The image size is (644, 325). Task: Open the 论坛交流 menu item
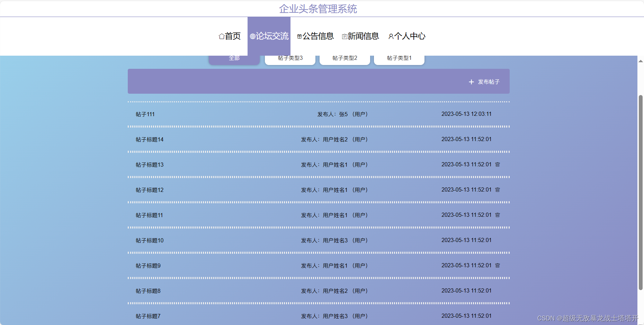click(269, 36)
